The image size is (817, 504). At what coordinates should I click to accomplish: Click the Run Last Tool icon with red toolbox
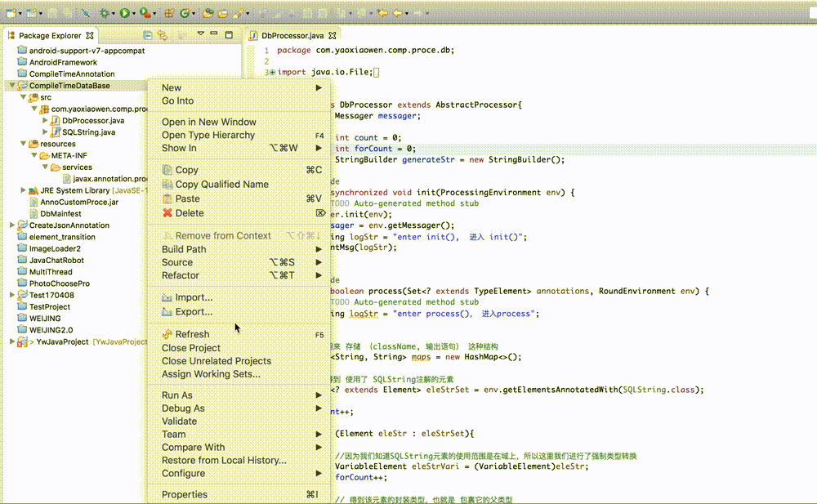pos(145,13)
